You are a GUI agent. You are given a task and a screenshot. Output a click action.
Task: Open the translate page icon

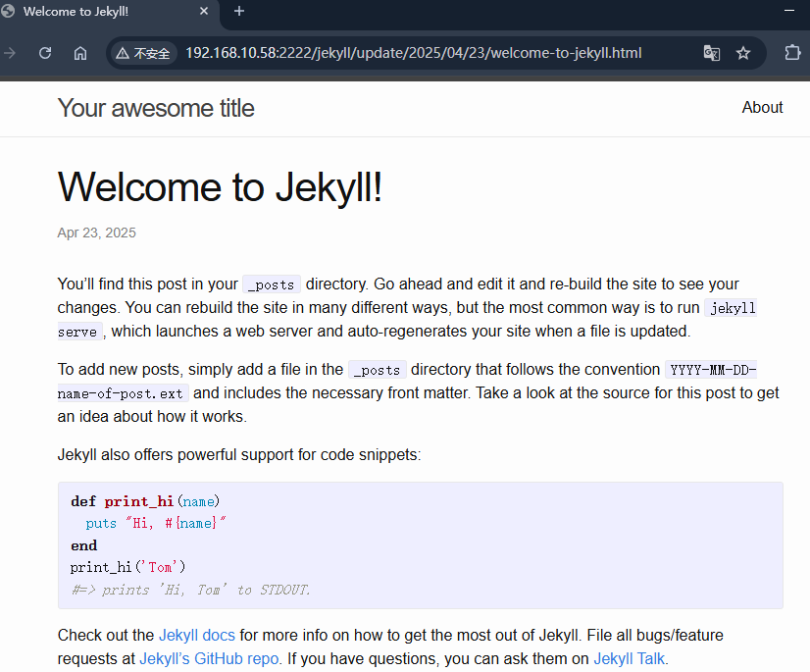point(711,53)
